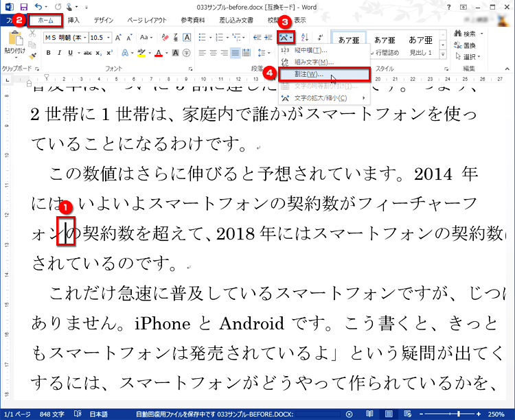Open the Font dialog launcher
The height and width of the screenshot is (420, 515).
point(190,69)
